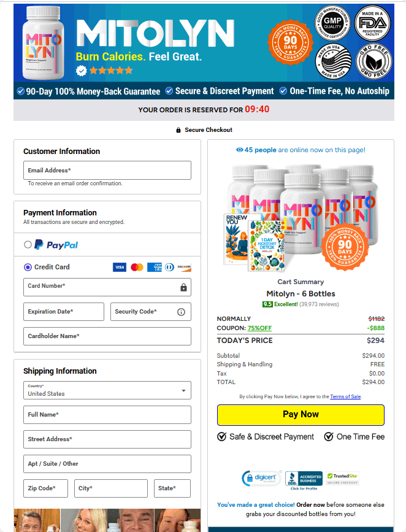Image resolution: width=406 pixels, height=532 pixels.
Task: Focus the Email Address field
Action: tap(107, 171)
